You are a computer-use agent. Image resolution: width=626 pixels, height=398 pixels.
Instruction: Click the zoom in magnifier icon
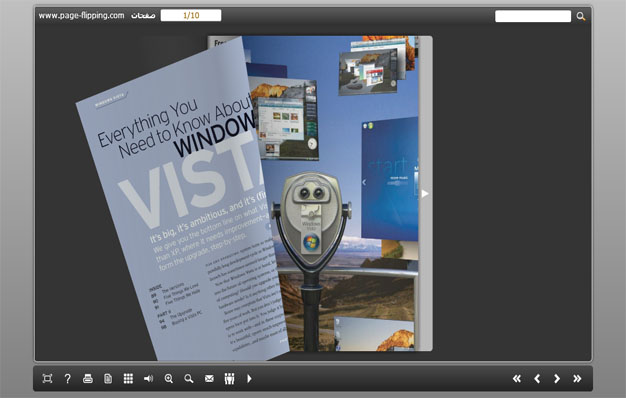pyautogui.click(x=168, y=378)
